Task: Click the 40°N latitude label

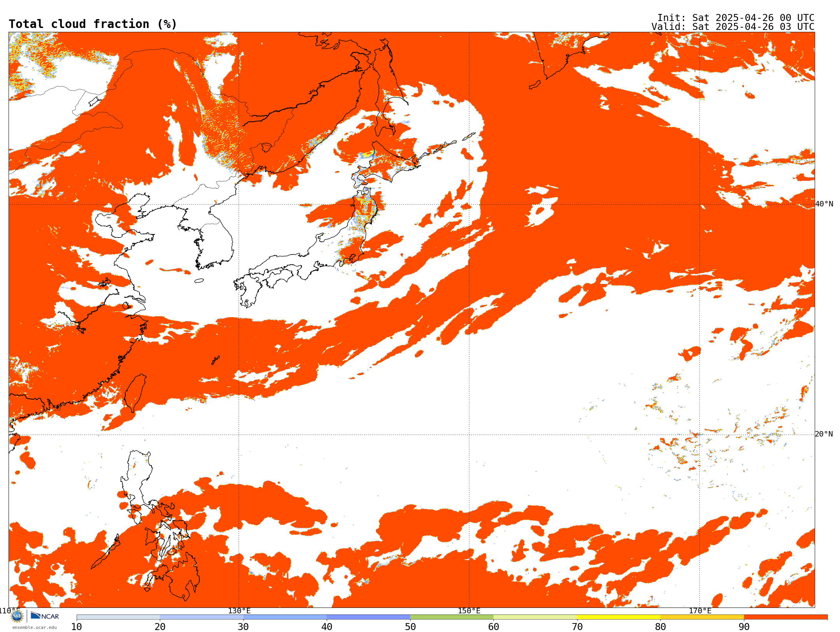Action: (x=824, y=204)
